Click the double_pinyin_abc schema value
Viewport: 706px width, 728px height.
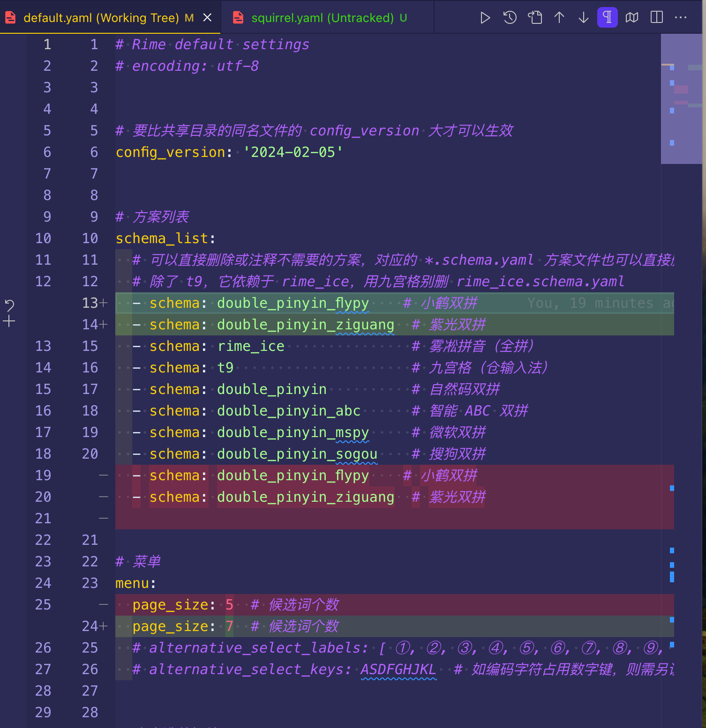click(289, 411)
